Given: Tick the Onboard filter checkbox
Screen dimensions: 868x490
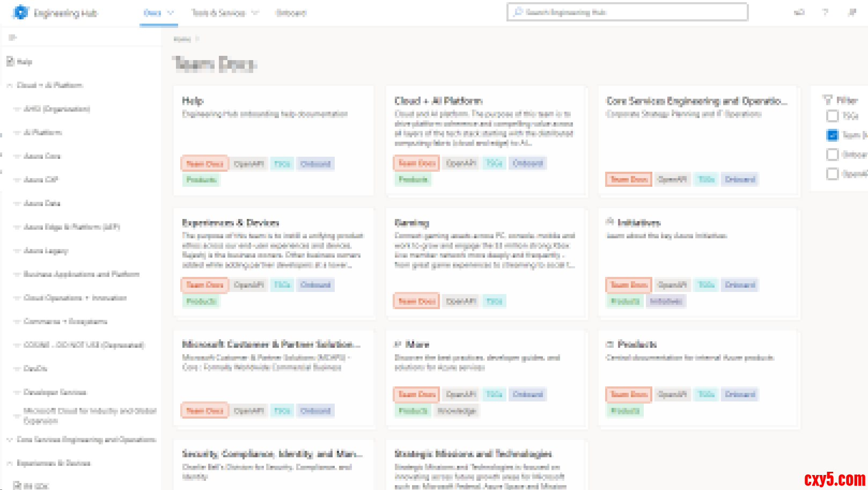Looking at the screenshot, I should (832, 155).
